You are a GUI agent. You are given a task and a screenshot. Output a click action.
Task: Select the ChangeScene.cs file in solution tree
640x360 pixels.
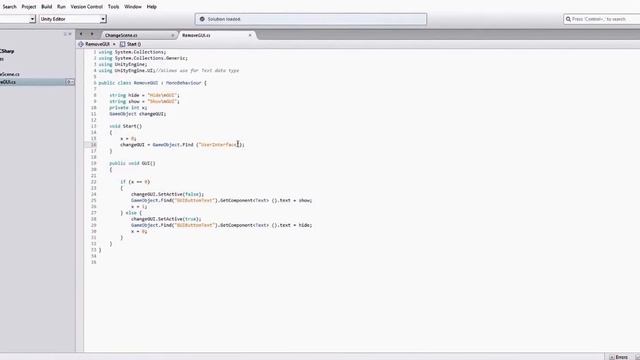pyautogui.click(x=10, y=74)
